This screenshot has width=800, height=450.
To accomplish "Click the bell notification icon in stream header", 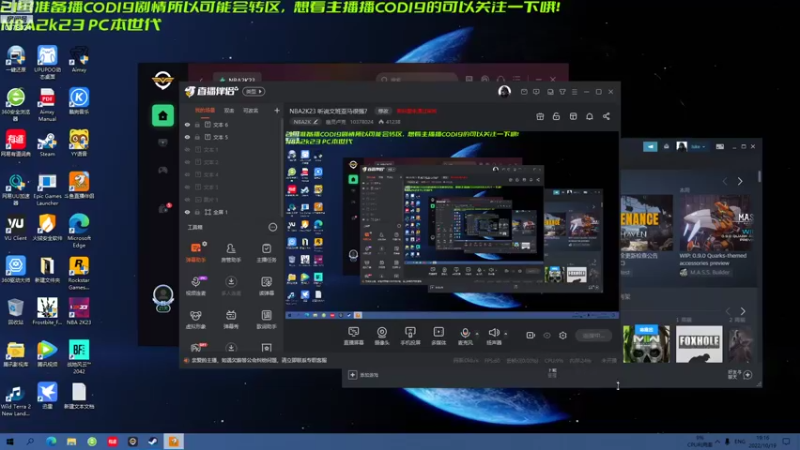I will (589, 116).
